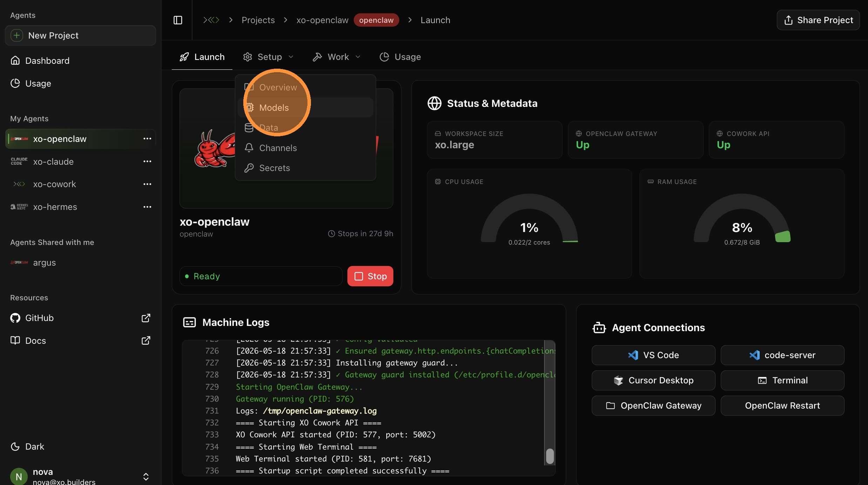Click the xo-cowork agent logo icon

click(19, 184)
